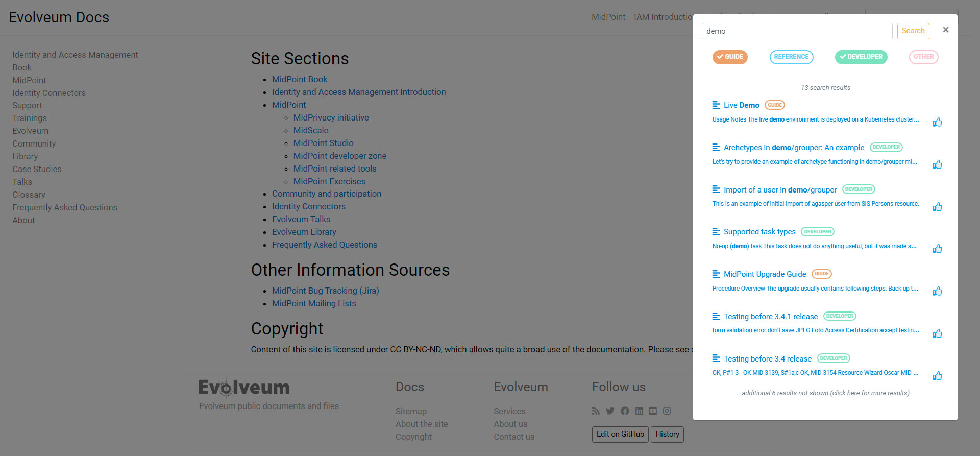Open MidPoint Mailing Lists link
Screen dimensions: 980x456
(x=314, y=303)
